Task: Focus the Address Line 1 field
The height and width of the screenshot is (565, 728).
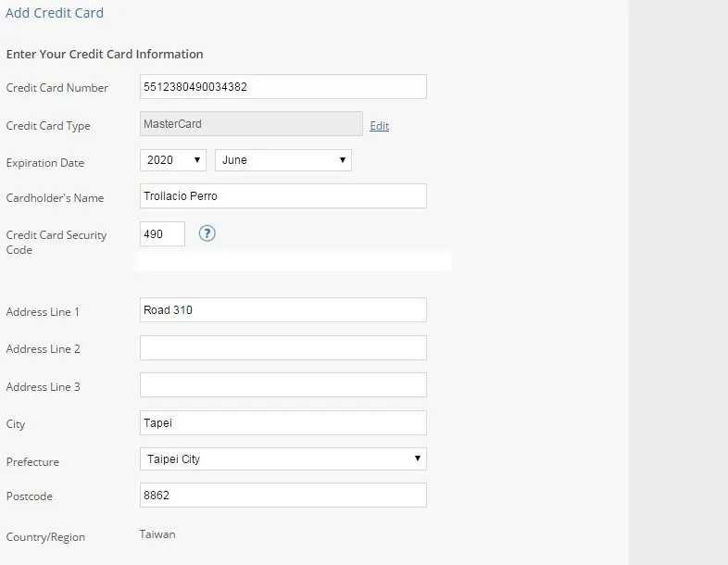Action: [283, 310]
